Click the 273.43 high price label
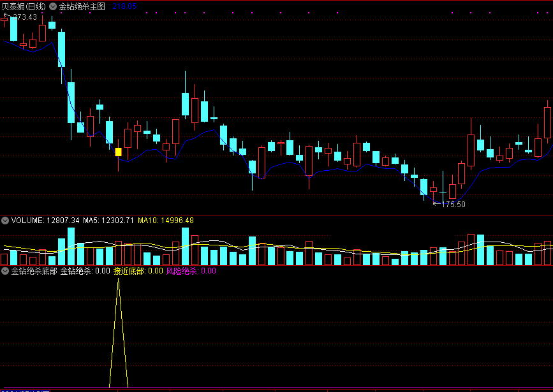553x392 pixels. pyautogui.click(x=24, y=17)
